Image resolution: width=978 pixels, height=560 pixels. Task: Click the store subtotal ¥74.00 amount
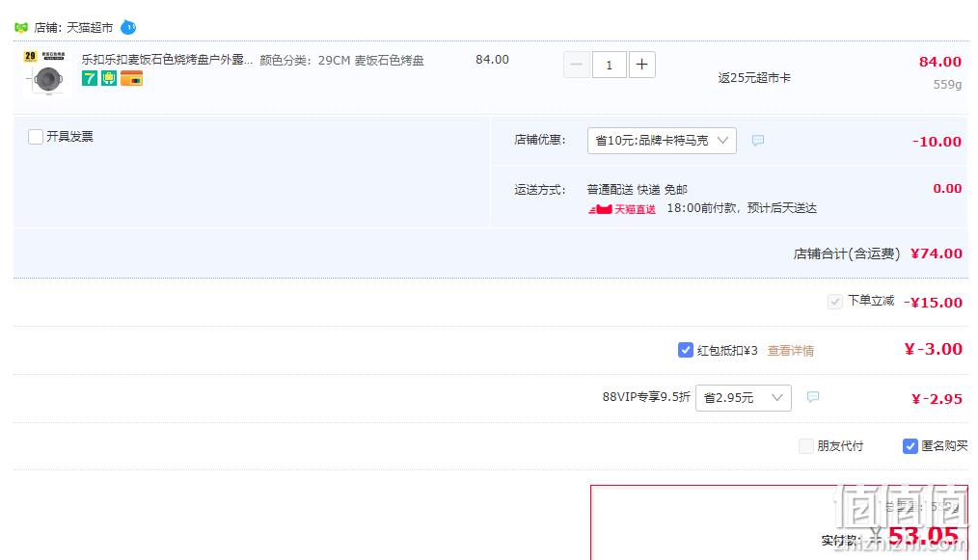click(937, 253)
